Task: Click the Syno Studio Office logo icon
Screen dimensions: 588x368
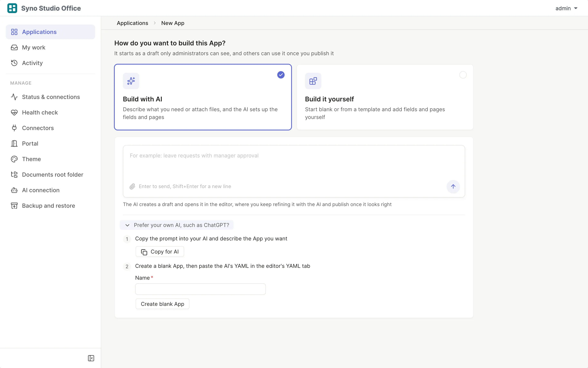Action: point(12,8)
